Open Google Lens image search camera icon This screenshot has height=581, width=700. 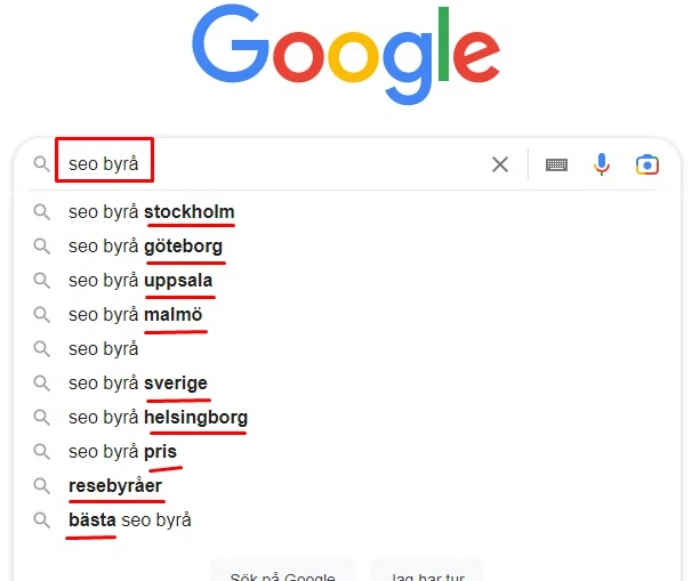coord(647,165)
